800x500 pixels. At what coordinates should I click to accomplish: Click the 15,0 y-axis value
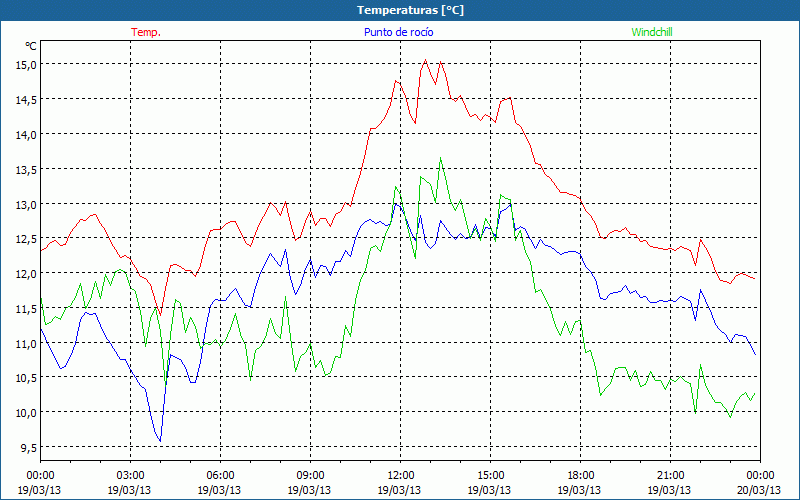pyautogui.click(x=26, y=65)
